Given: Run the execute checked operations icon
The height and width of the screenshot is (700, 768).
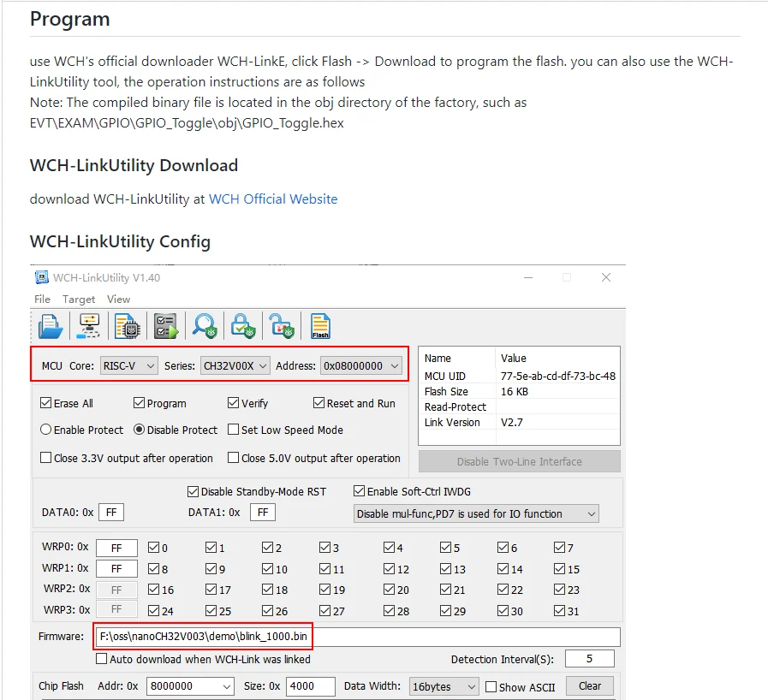Looking at the screenshot, I should (x=166, y=327).
